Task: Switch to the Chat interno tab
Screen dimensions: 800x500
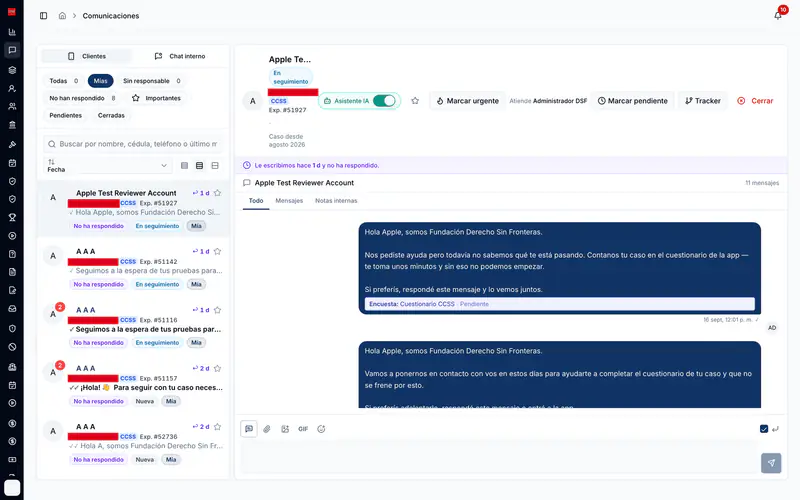Action: 180,56
